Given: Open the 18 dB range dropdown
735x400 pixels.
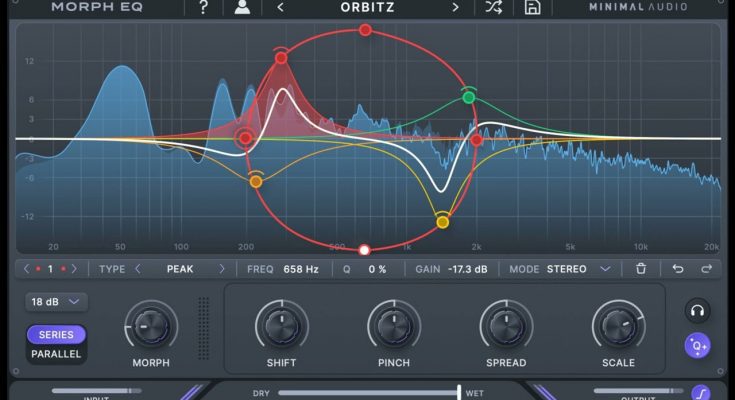Looking at the screenshot, I should click(x=56, y=301).
